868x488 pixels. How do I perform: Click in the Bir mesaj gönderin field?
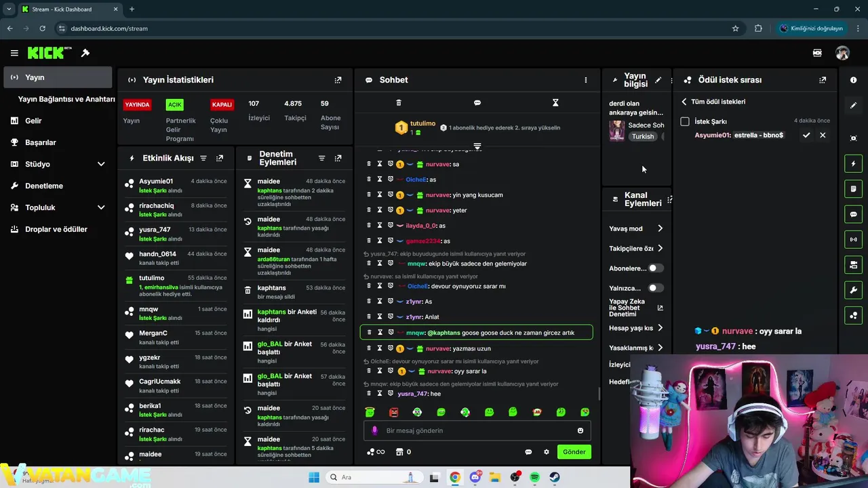(x=477, y=430)
